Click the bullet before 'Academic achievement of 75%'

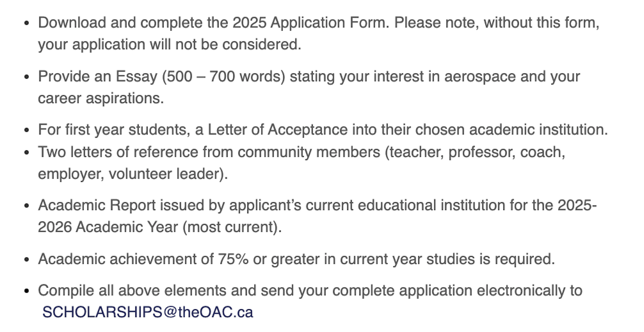point(27,259)
